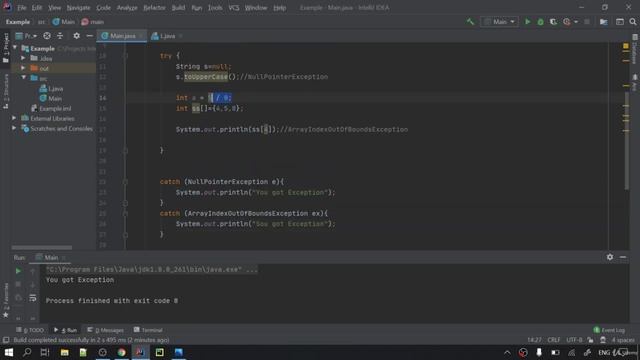The height and width of the screenshot is (360, 640).
Task: Open the Project view selector dropdown
Action: pyautogui.click(x=26, y=36)
